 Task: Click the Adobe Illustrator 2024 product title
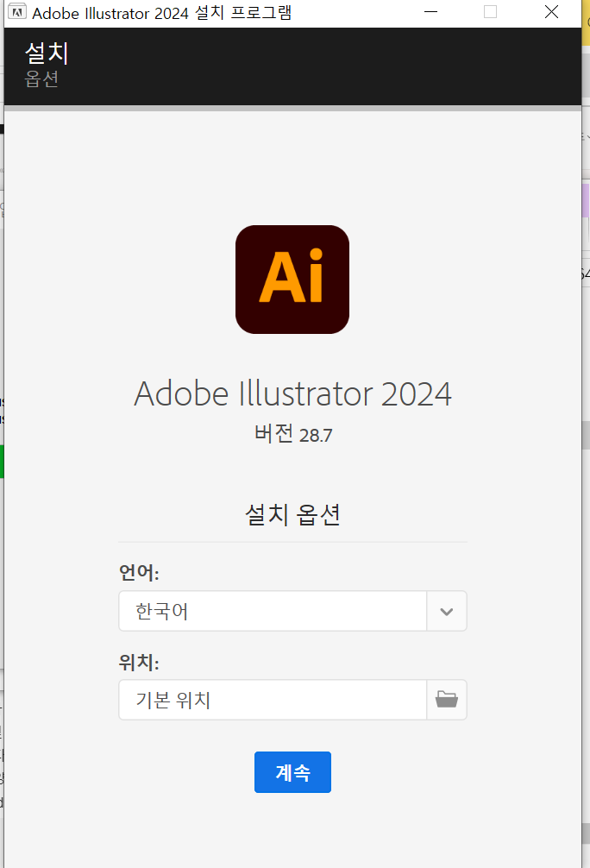[292, 393]
